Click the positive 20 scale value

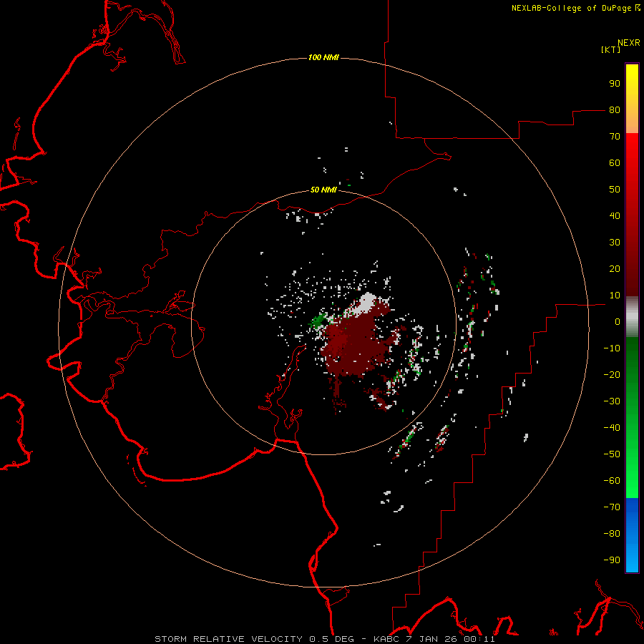click(x=615, y=268)
